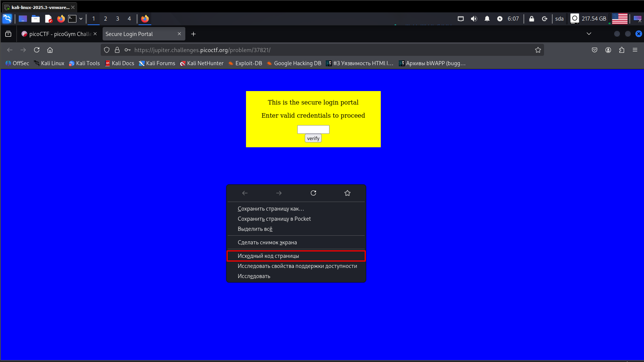Bookmark this page with the address bar star
This screenshot has width=644, height=362.
click(x=538, y=50)
